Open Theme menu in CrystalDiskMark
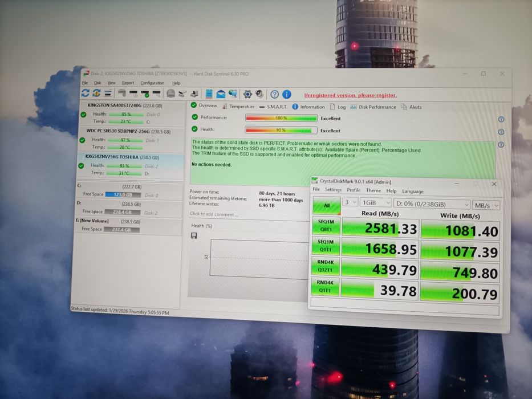The height and width of the screenshot is (399, 532). tap(373, 190)
